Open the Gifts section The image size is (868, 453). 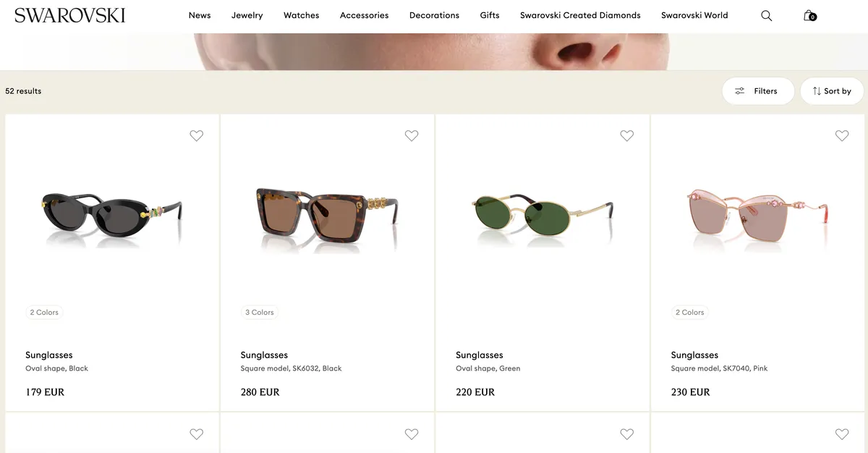pos(490,15)
